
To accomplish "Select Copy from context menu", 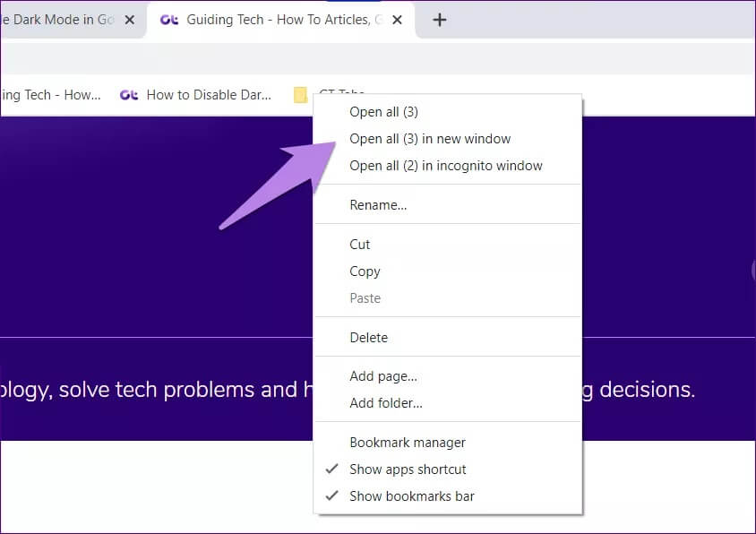I will pos(448,271).
